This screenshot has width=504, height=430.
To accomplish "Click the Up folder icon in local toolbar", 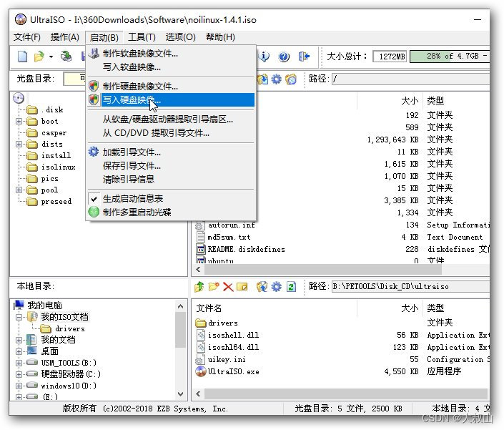I will (x=199, y=287).
